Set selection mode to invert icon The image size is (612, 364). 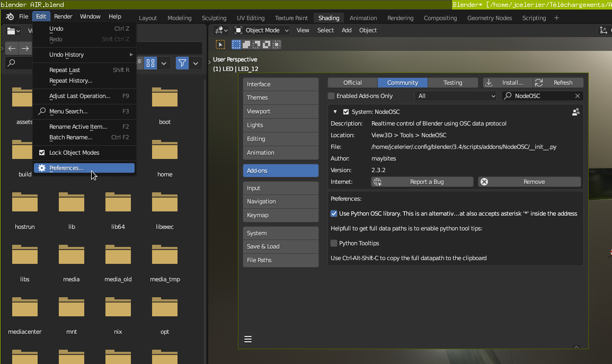[267, 45]
